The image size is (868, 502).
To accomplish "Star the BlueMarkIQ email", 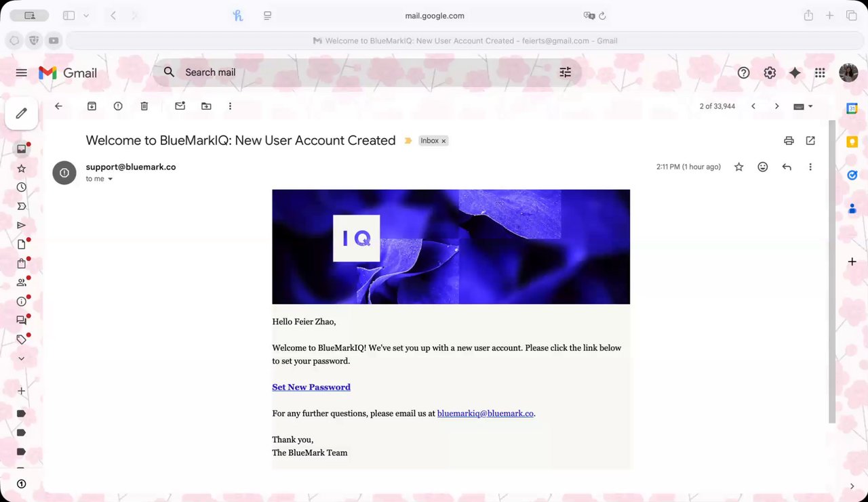I will pos(739,167).
